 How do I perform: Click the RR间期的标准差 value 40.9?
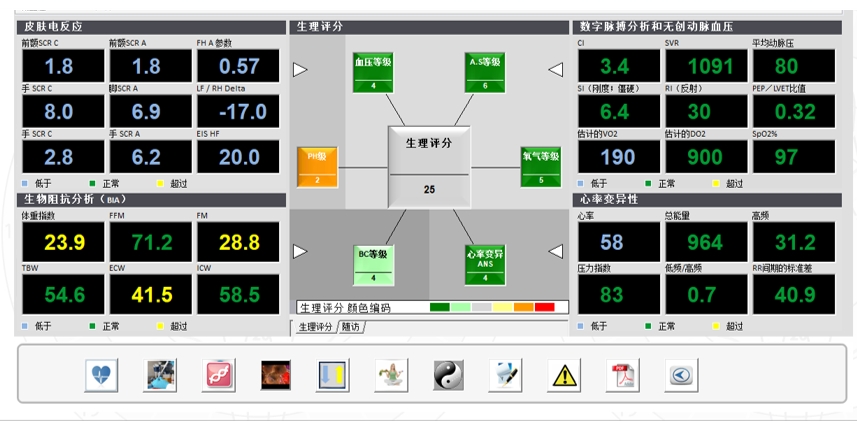coord(794,295)
